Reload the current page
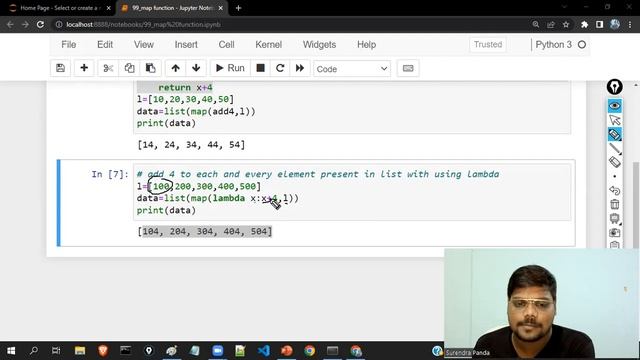 coord(40,24)
